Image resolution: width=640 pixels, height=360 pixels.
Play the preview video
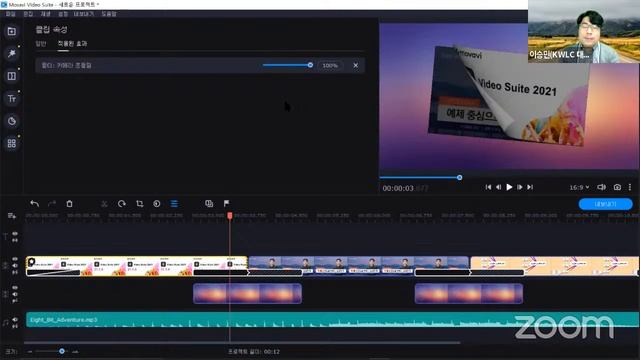click(x=509, y=187)
